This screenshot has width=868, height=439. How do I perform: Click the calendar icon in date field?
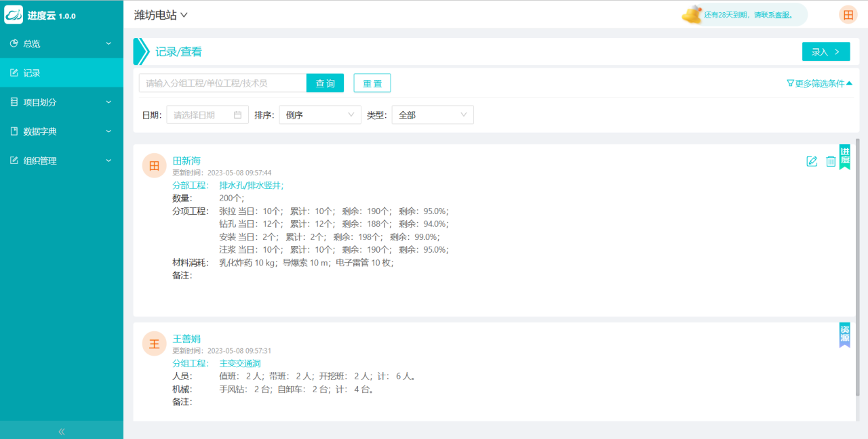[237, 115]
